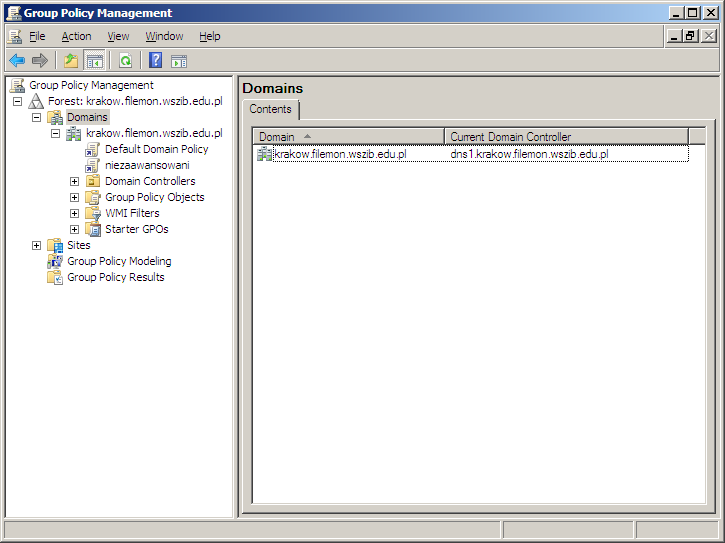The image size is (725, 543).
Task: Expand the Domain Controllers node
Action: (74, 181)
